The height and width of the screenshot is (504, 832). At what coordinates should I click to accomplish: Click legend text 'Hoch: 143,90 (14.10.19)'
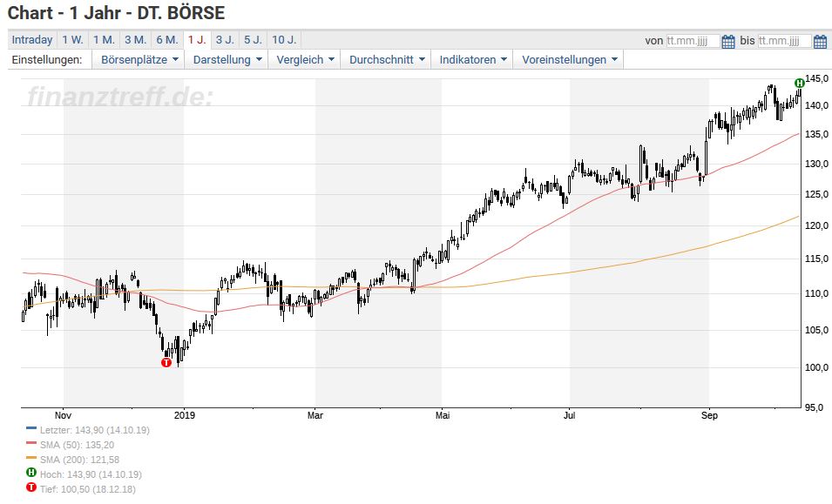point(91,475)
